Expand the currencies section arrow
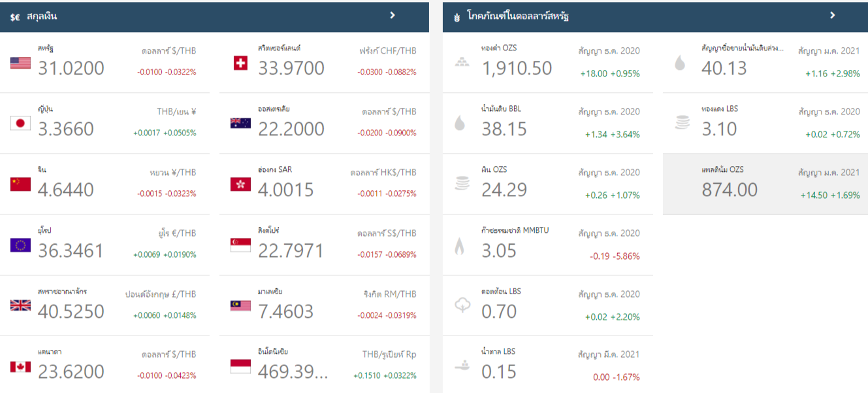 [x=393, y=15]
